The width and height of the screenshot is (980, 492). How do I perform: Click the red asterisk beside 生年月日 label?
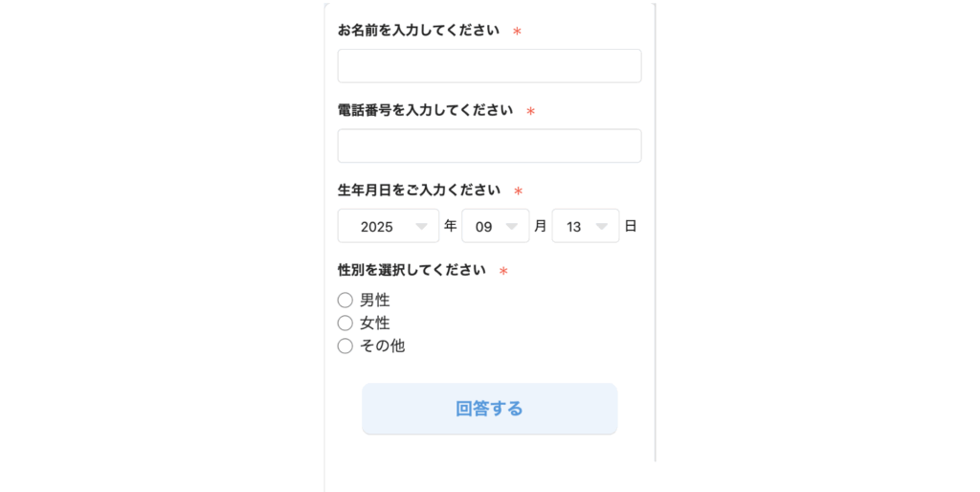[x=518, y=191]
